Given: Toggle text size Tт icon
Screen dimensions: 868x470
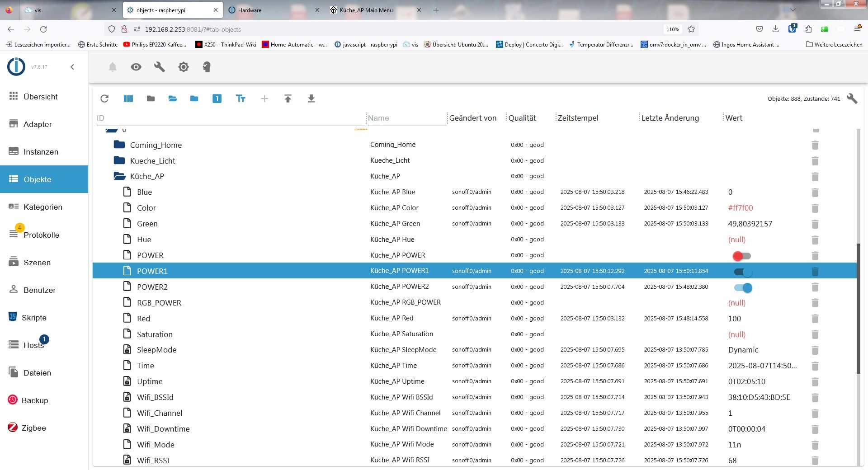Looking at the screenshot, I should (x=241, y=99).
